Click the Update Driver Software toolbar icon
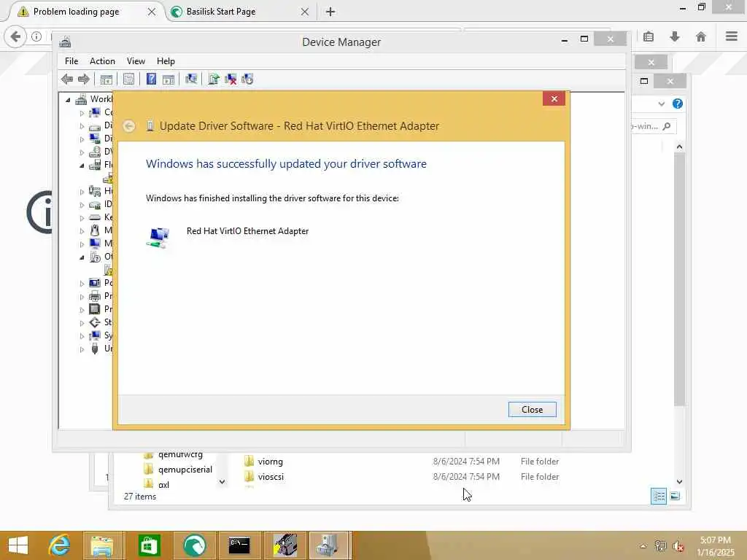 pyautogui.click(x=214, y=79)
